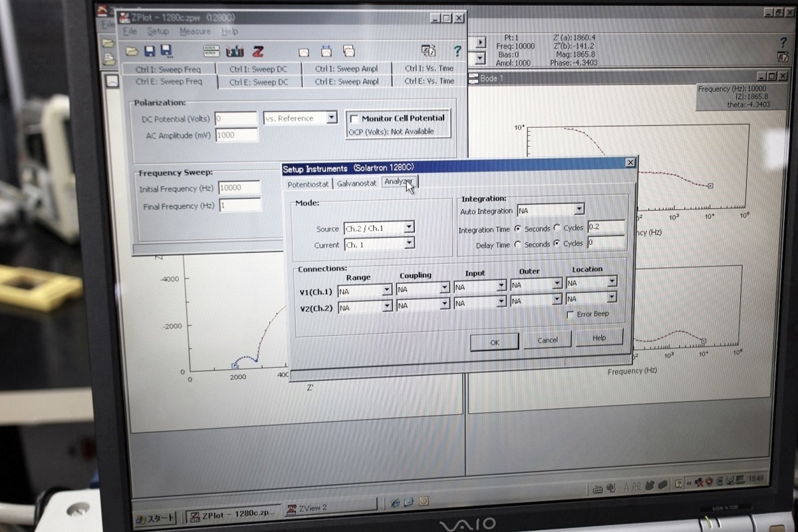Click the blue question mark help icon
Viewport: 798px width, 532px height.
[457, 51]
